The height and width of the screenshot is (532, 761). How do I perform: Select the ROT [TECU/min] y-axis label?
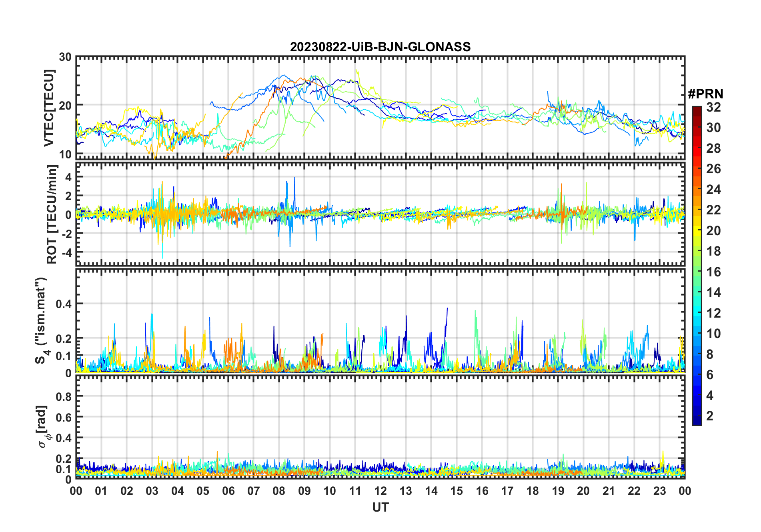pos(52,214)
